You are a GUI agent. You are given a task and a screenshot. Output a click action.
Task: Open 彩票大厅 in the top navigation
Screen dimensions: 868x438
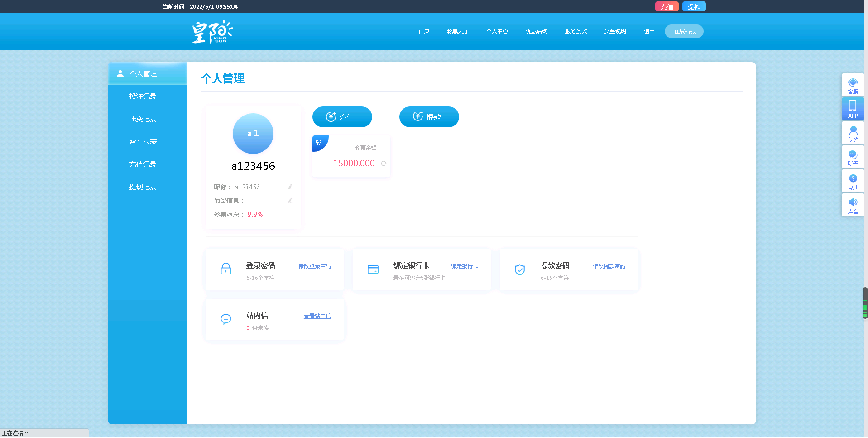click(457, 31)
